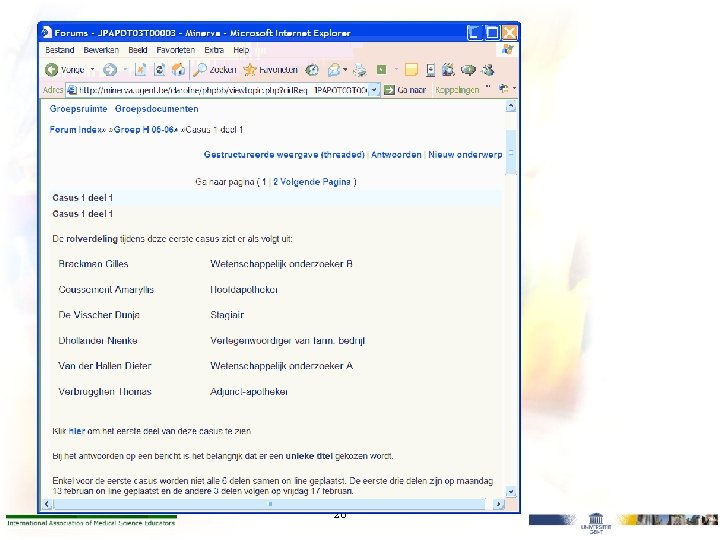Click the horizontal scrollbar thumb
720x540 pixels.
[270, 504]
